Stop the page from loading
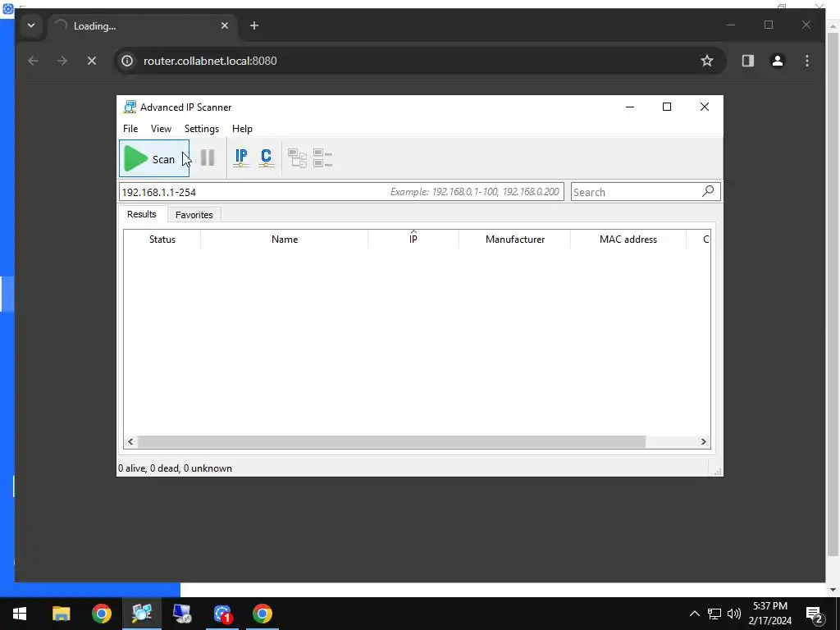This screenshot has width=840, height=630. (x=92, y=61)
